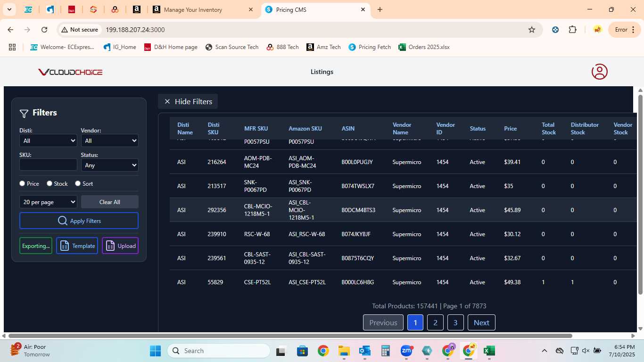Click the filter funnel icon

24,113
